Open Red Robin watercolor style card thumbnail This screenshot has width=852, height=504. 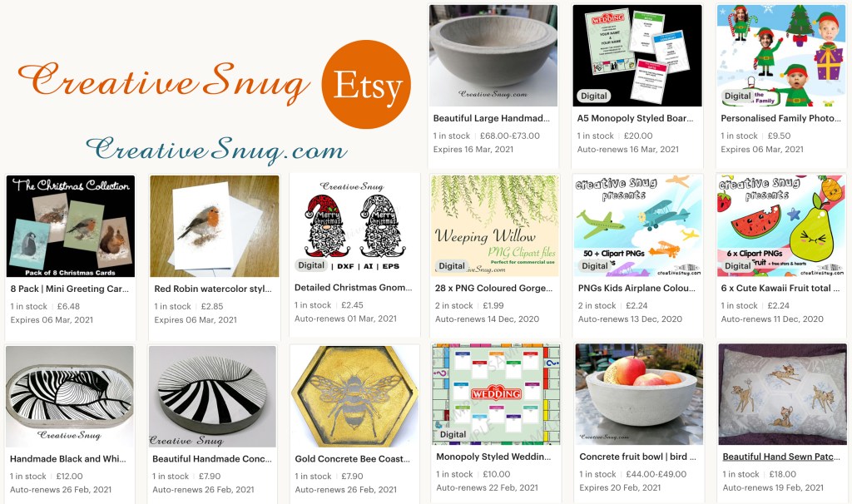point(215,226)
